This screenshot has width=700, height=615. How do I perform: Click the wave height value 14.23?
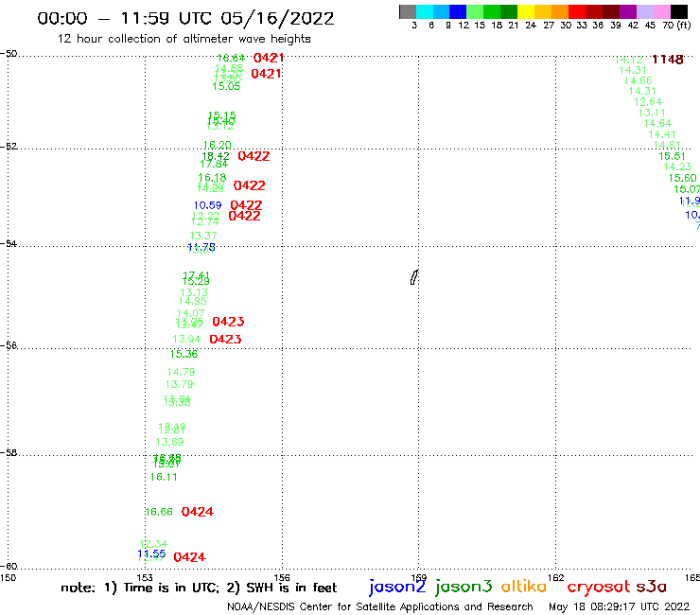(x=677, y=167)
